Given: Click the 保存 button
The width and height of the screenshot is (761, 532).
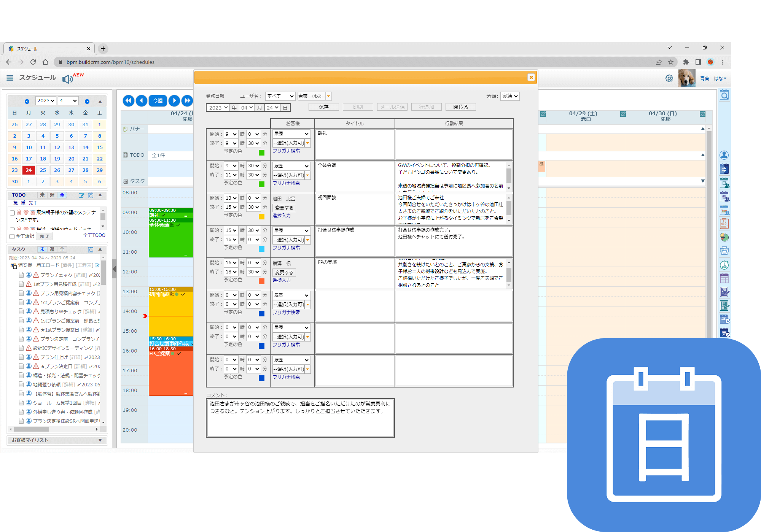Looking at the screenshot, I should [323, 107].
